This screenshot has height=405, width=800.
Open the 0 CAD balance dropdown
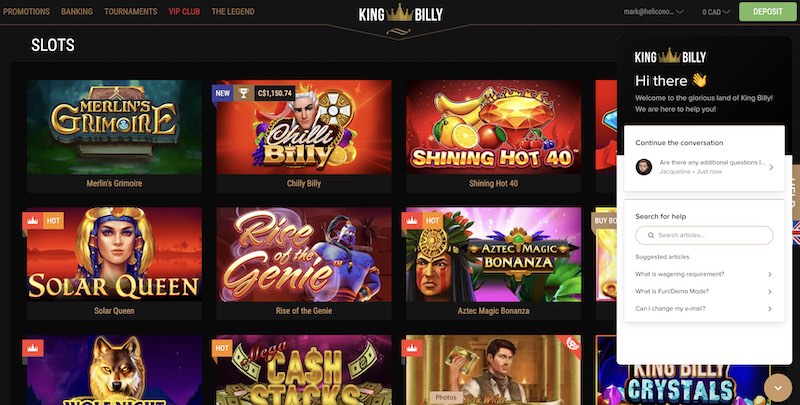click(x=715, y=12)
